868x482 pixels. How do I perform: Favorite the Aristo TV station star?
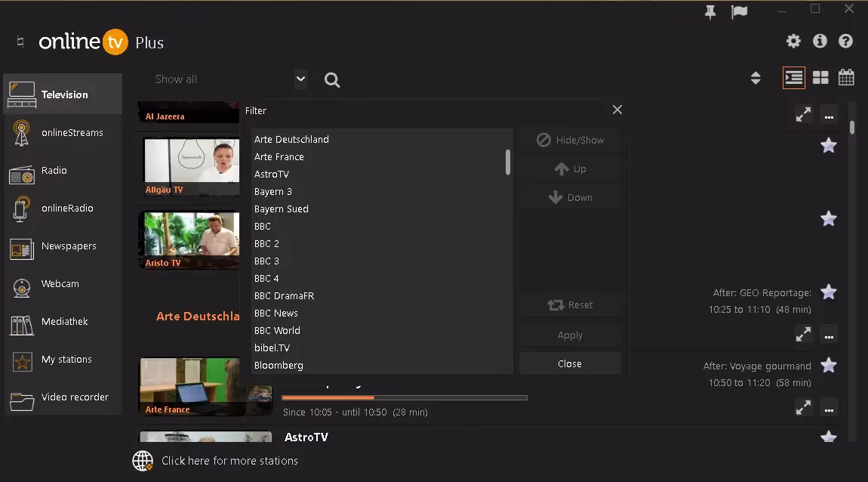click(829, 219)
